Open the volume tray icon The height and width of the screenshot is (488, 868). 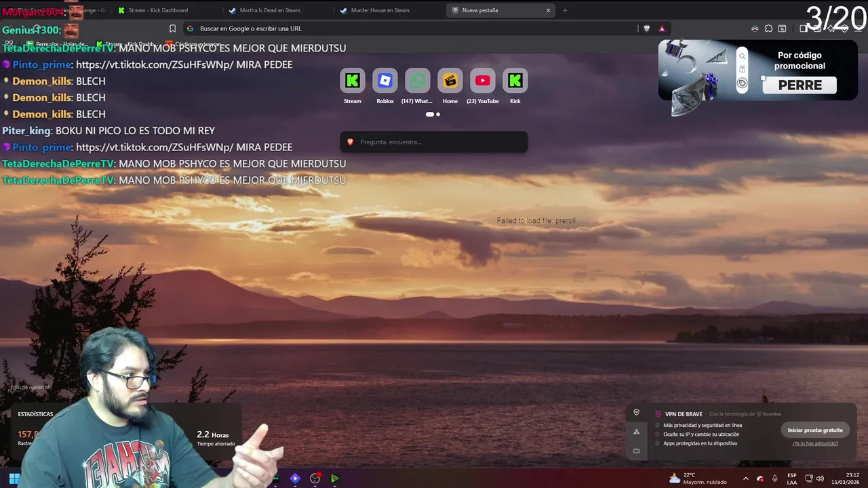pos(820,479)
